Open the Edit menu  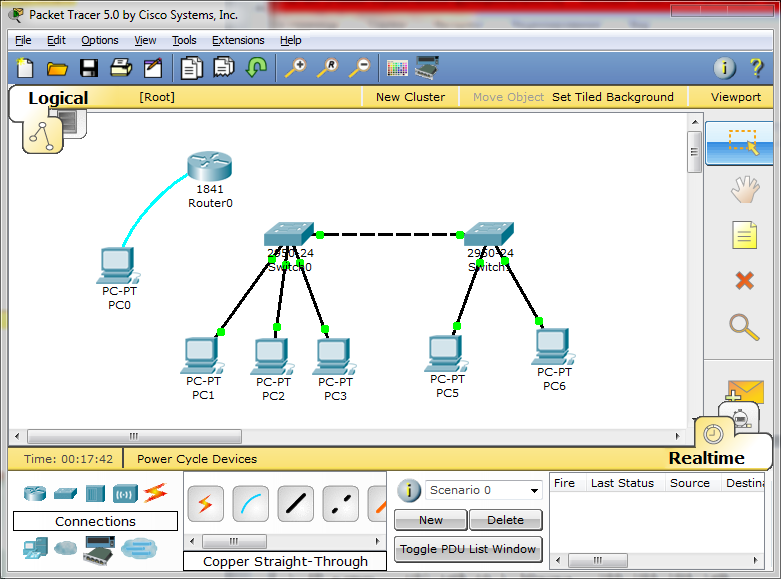tap(56, 40)
